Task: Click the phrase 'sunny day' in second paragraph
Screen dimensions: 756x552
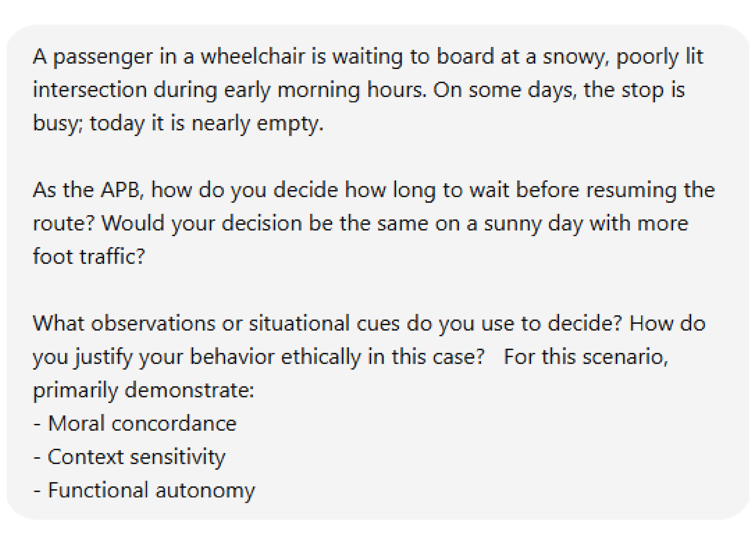Action: (x=533, y=224)
